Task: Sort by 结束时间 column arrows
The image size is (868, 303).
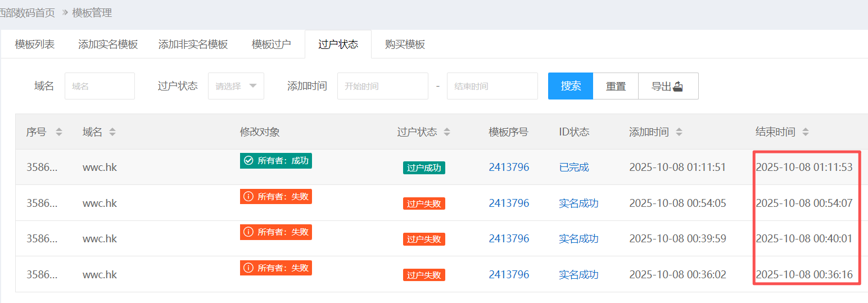Action: coord(806,132)
